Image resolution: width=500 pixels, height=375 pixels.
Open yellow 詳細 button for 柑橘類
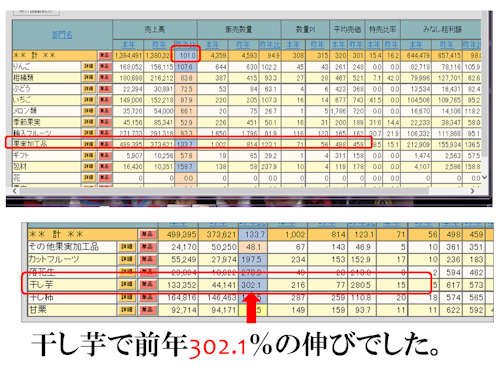tap(89, 78)
